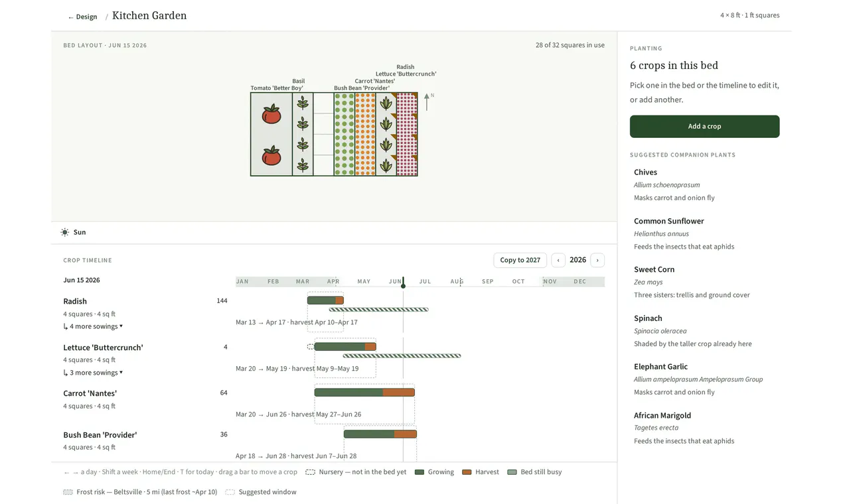This screenshot has height=504, width=843.
Task: Click the Suggested window legend icon
Action: point(230,492)
